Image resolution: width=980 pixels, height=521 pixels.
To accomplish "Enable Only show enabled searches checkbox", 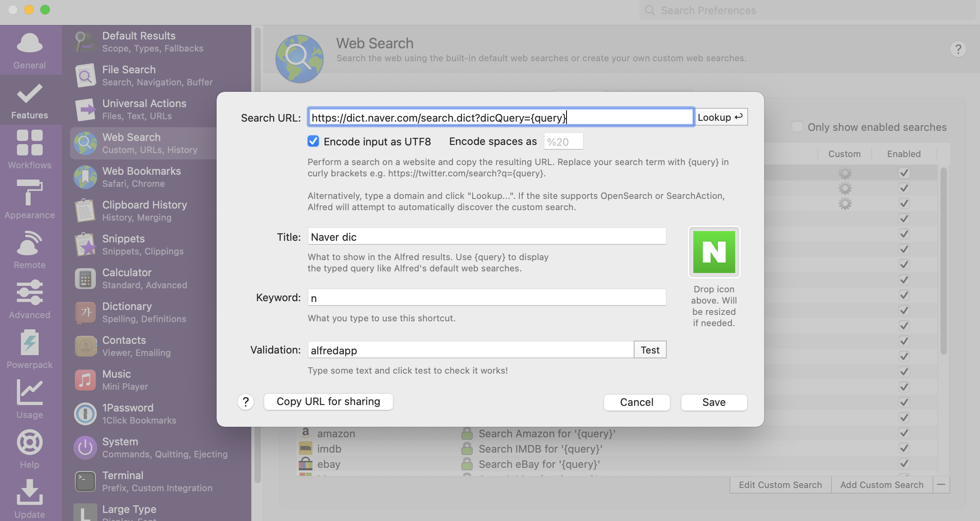I will [x=797, y=127].
